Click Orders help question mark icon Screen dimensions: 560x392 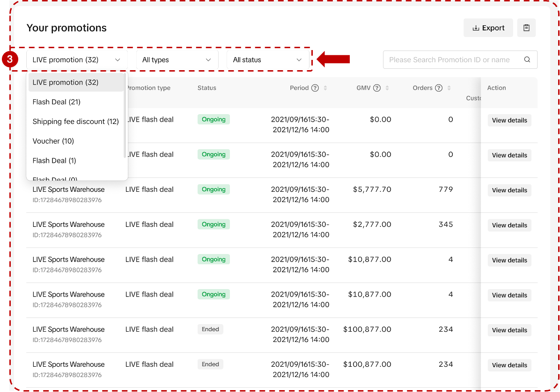(x=439, y=88)
